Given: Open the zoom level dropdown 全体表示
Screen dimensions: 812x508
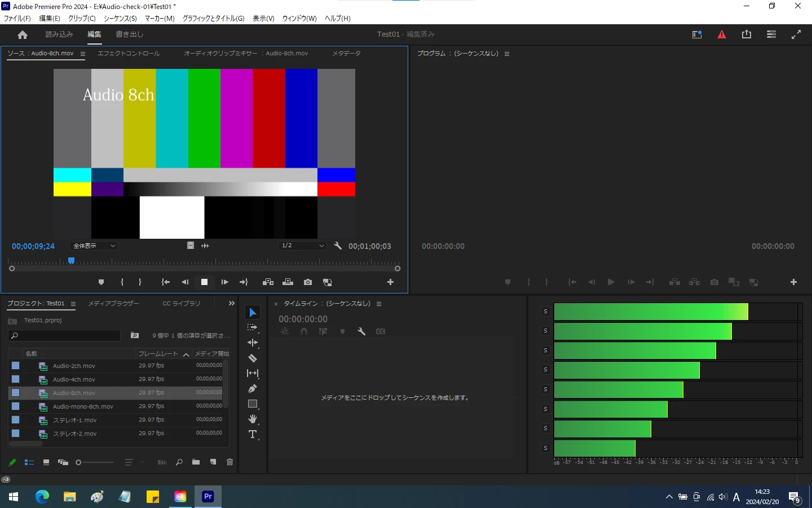Looking at the screenshot, I should click(94, 246).
